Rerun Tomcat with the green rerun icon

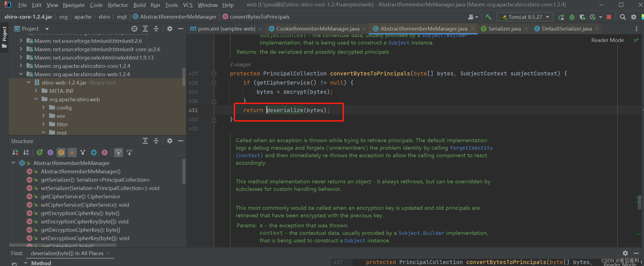(x=561, y=17)
